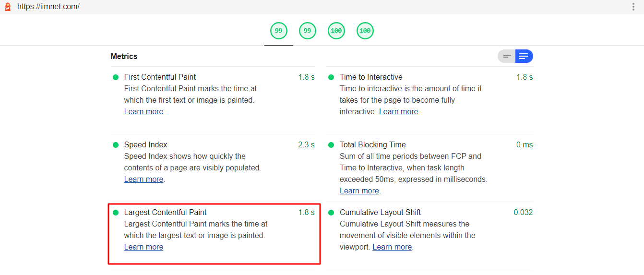The height and width of the screenshot is (275, 644).
Task: Open Learn more under First Contentful Paint
Action: pyautogui.click(x=143, y=112)
